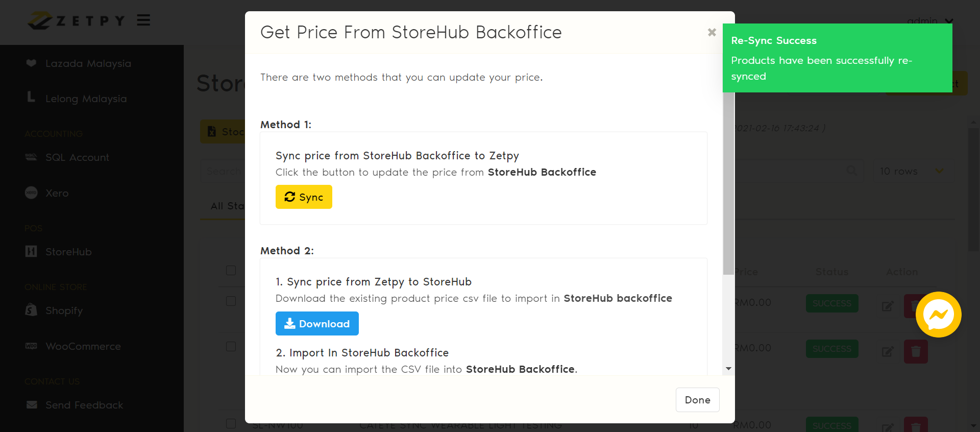Select Xero from the sidebar
The image size is (980, 432).
tap(57, 194)
